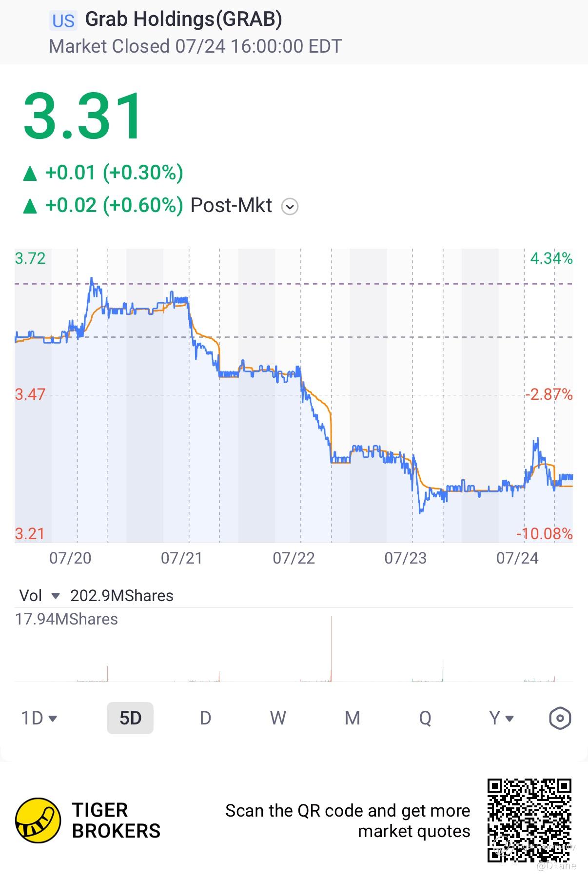Switch to the M monthly chart tab

352,718
